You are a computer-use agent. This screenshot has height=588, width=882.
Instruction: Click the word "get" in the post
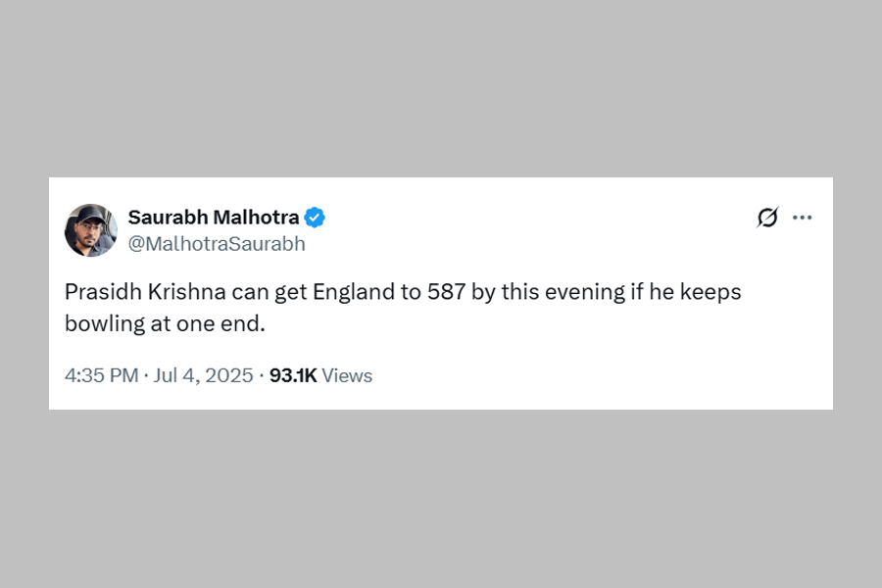coord(266,293)
